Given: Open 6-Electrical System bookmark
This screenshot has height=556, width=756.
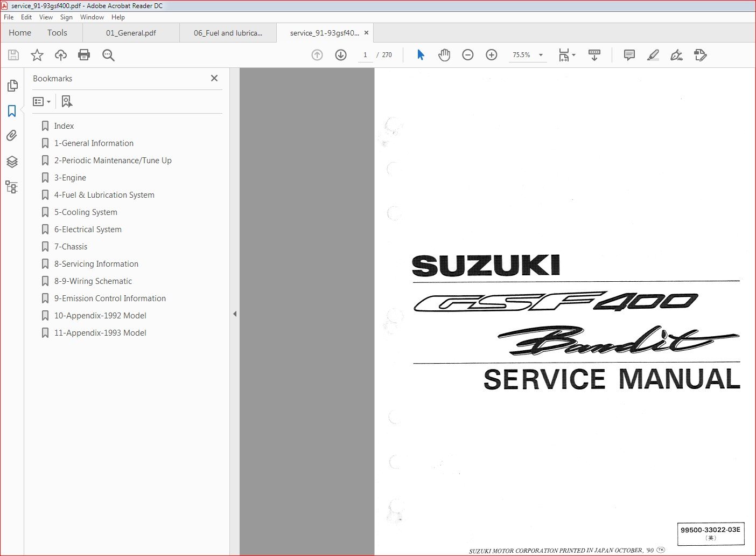Looking at the screenshot, I should [x=88, y=230].
